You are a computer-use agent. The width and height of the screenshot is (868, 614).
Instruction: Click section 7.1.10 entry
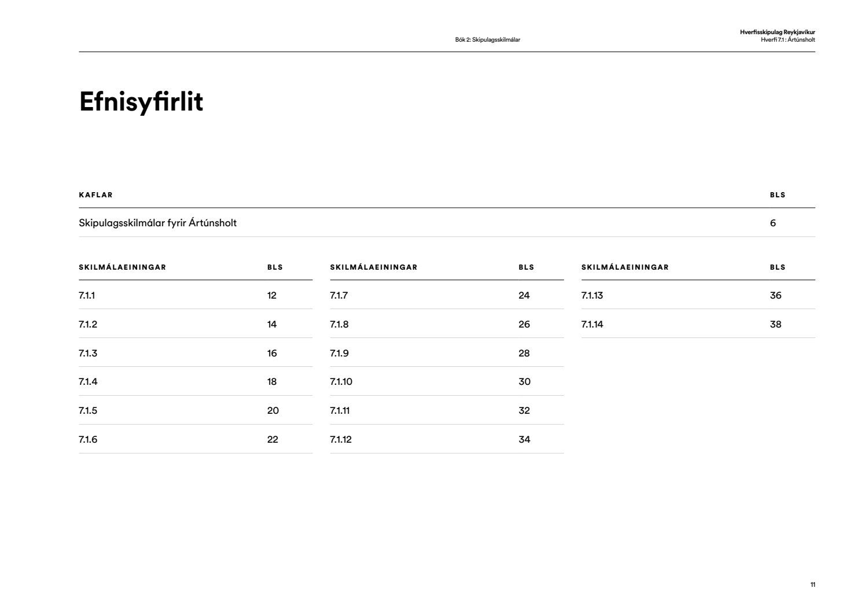point(341,381)
